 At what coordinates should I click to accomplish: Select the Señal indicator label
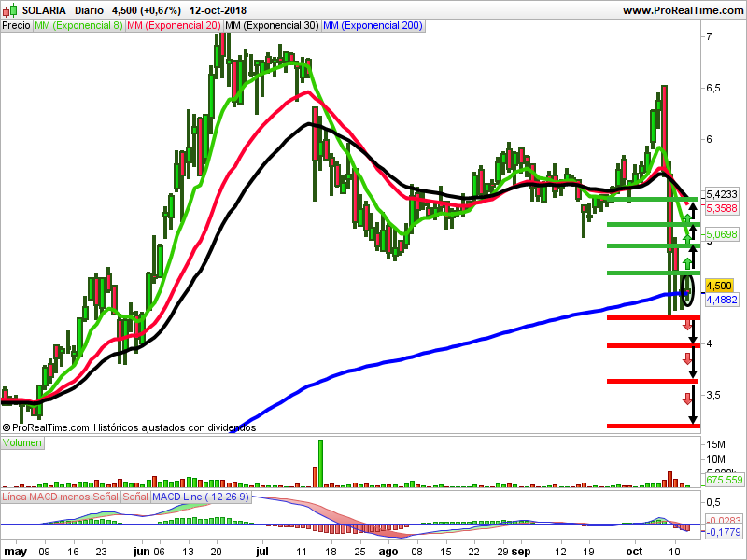pos(135,497)
